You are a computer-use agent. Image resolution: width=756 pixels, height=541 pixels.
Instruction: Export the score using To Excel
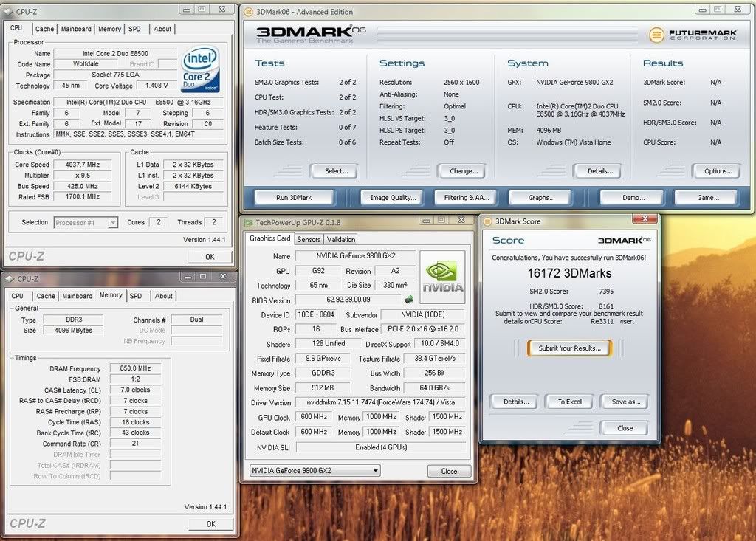(x=568, y=402)
